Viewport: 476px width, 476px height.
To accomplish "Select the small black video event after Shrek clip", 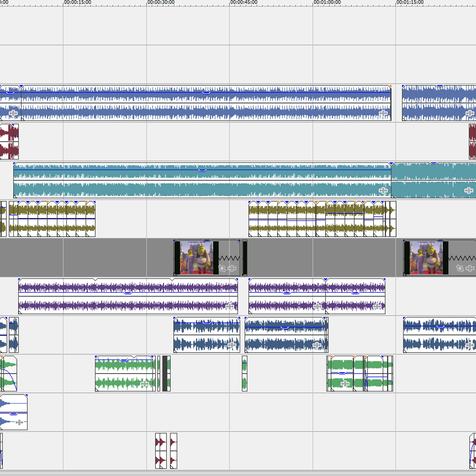I will (x=245, y=258).
